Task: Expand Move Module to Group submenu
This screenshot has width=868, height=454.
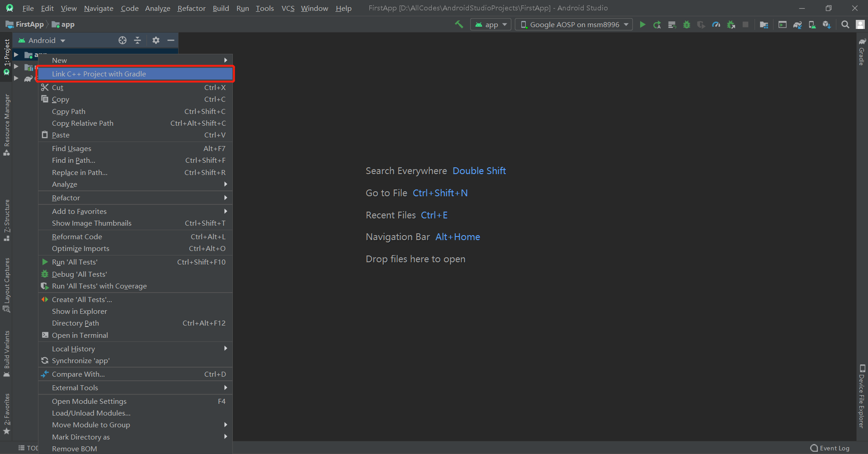Action: [x=135, y=425]
